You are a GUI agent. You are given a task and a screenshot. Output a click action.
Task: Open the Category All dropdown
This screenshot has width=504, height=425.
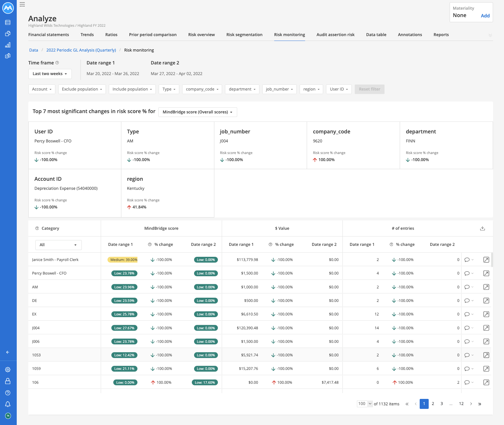[x=59, y=245]
